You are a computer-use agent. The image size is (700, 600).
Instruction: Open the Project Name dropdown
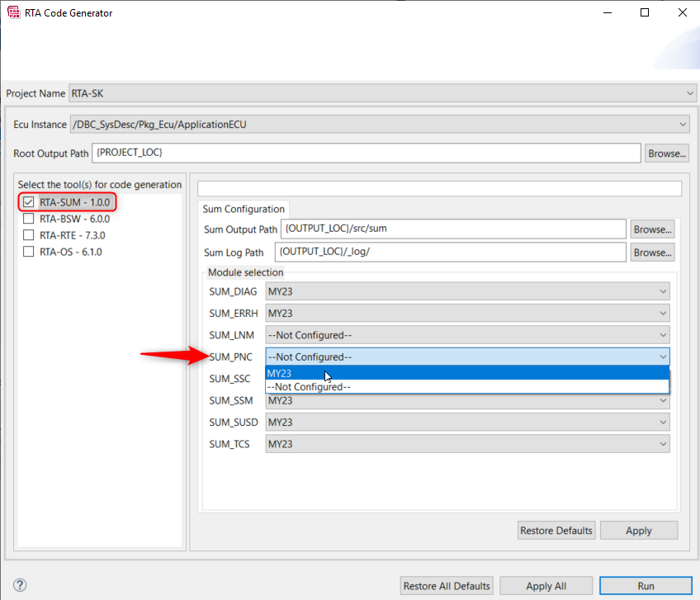[382, 93]
